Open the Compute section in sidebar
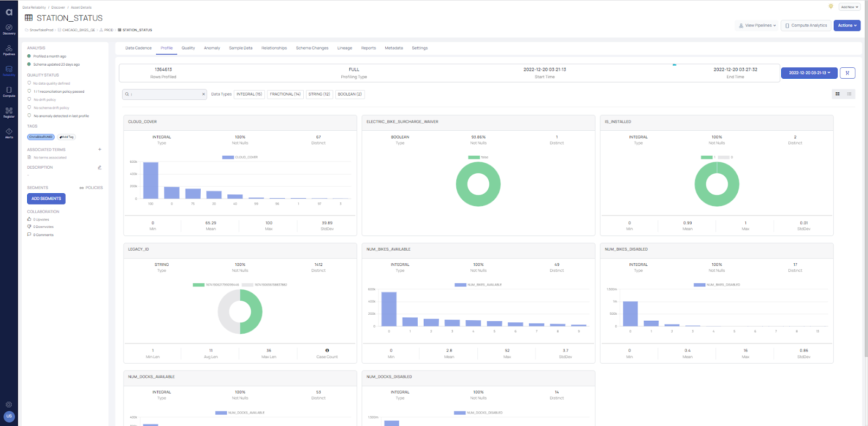The height and width of the screenshot is (426, 868). coord(9,92)
